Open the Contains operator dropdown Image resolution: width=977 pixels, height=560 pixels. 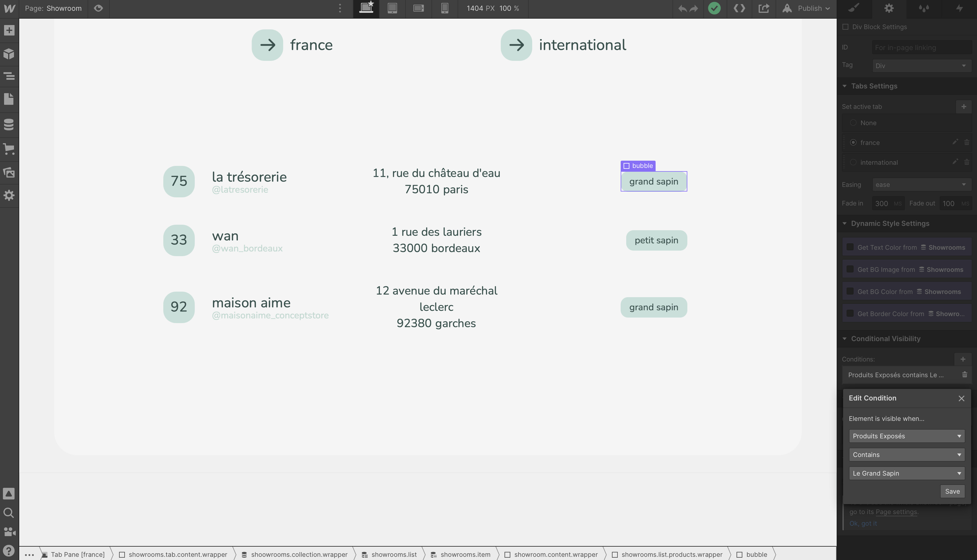[906, 455]
